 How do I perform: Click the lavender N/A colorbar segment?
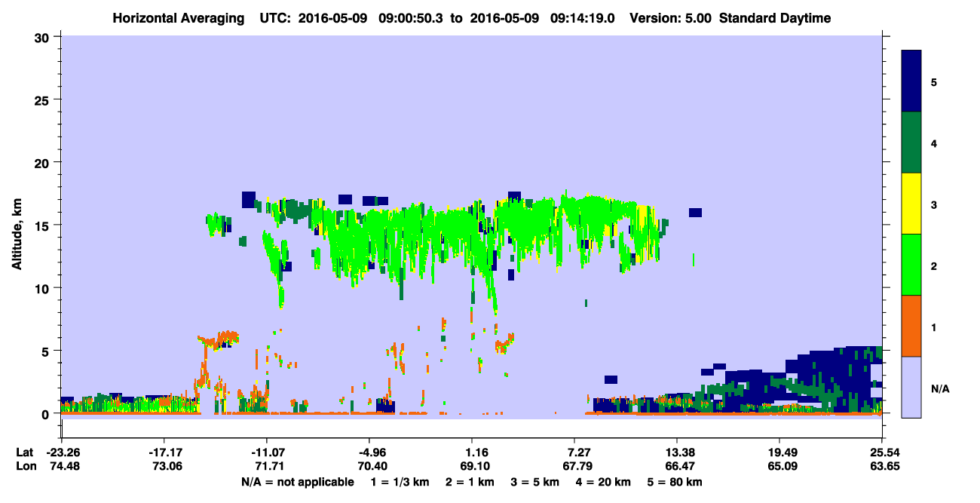tap(912, 387)
